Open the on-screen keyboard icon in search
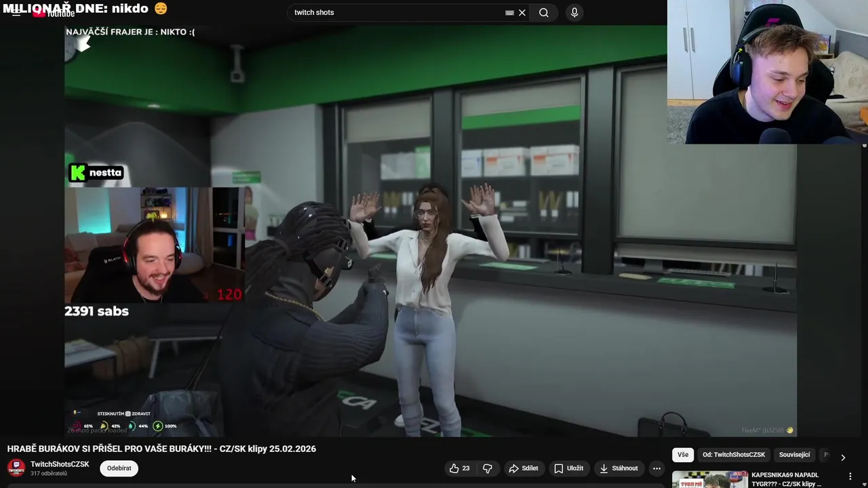 pyautogui.click(x=509, y=12)
